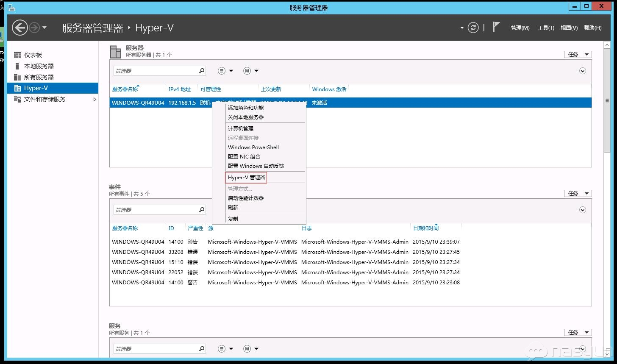Open the 帮助(H) menu
The height and width of the screenshot is (364, 617).
coord(592,28)
